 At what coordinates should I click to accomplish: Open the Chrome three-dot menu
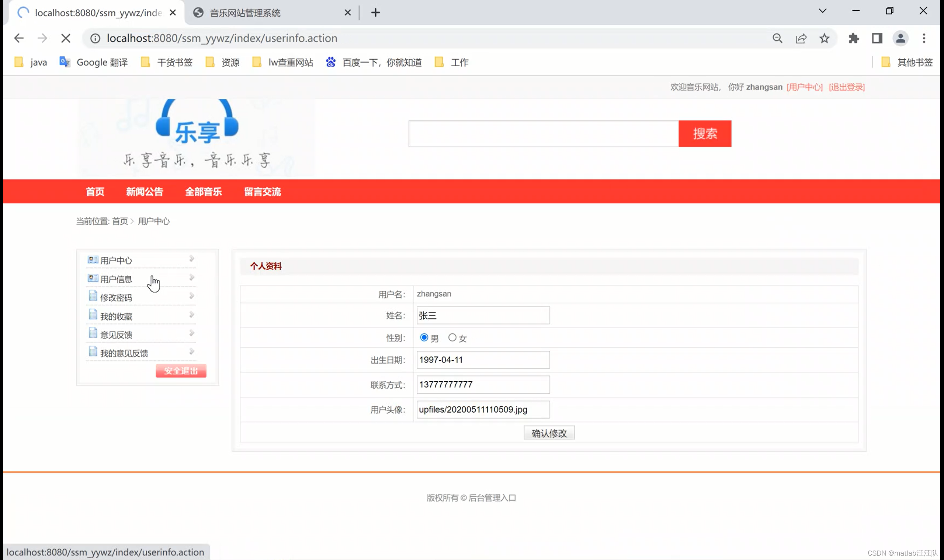tap(924, 38)
